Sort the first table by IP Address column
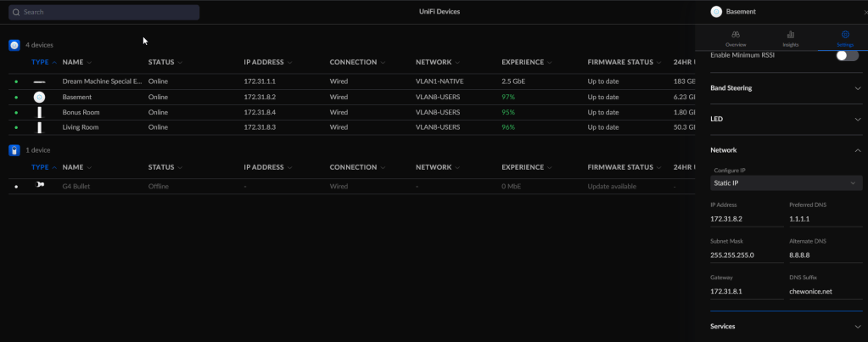868x342 pixels. pyautogui.click(x=266, y=62)
